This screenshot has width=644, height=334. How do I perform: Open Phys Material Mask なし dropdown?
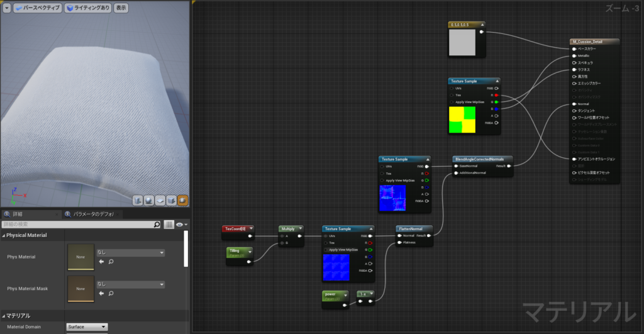click(131, 284)
